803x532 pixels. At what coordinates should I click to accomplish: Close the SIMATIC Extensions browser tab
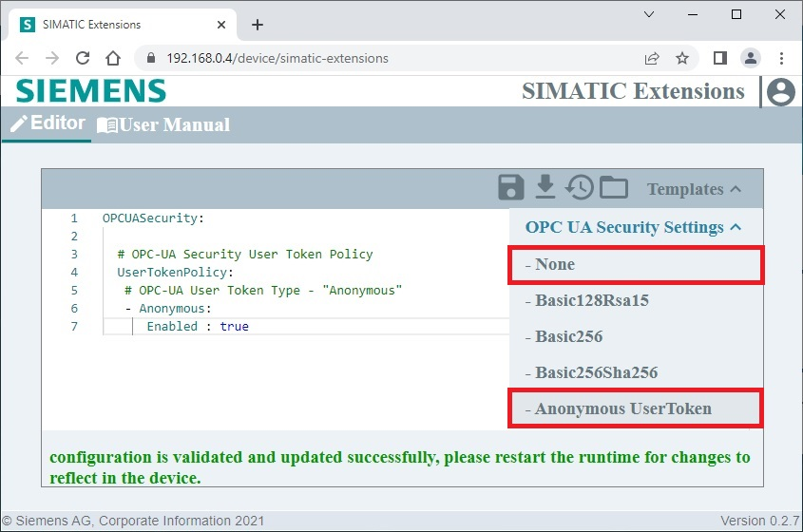[x=221, y=24]
